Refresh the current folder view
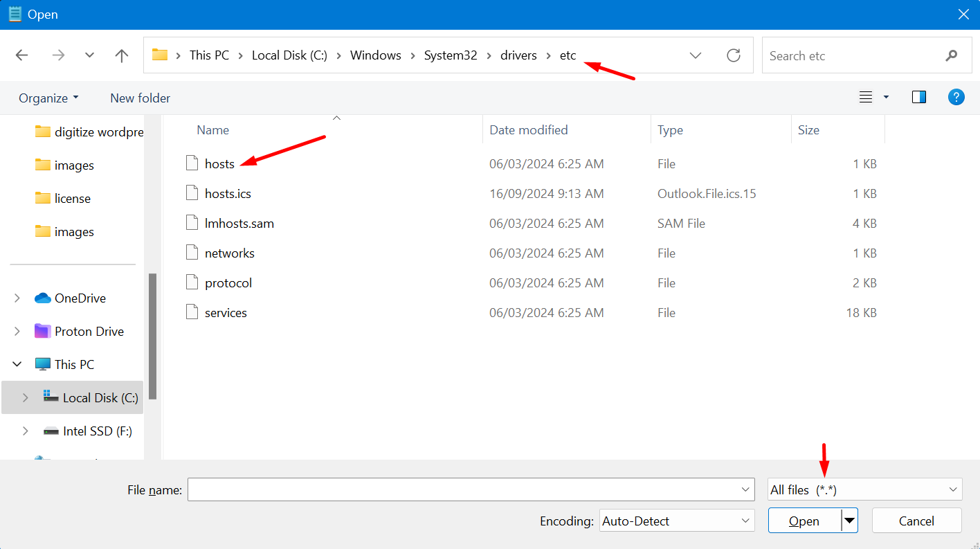 point(733,55)
